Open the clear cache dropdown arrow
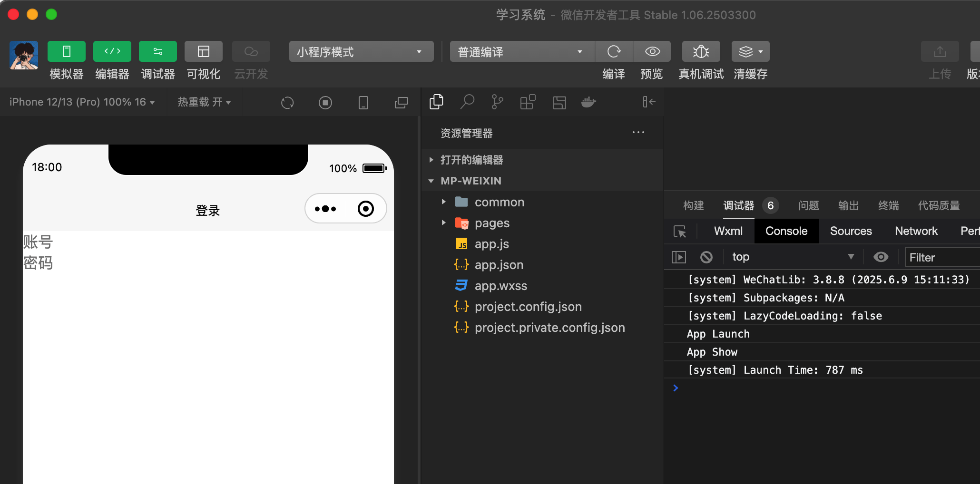 [x=761, y=51]
